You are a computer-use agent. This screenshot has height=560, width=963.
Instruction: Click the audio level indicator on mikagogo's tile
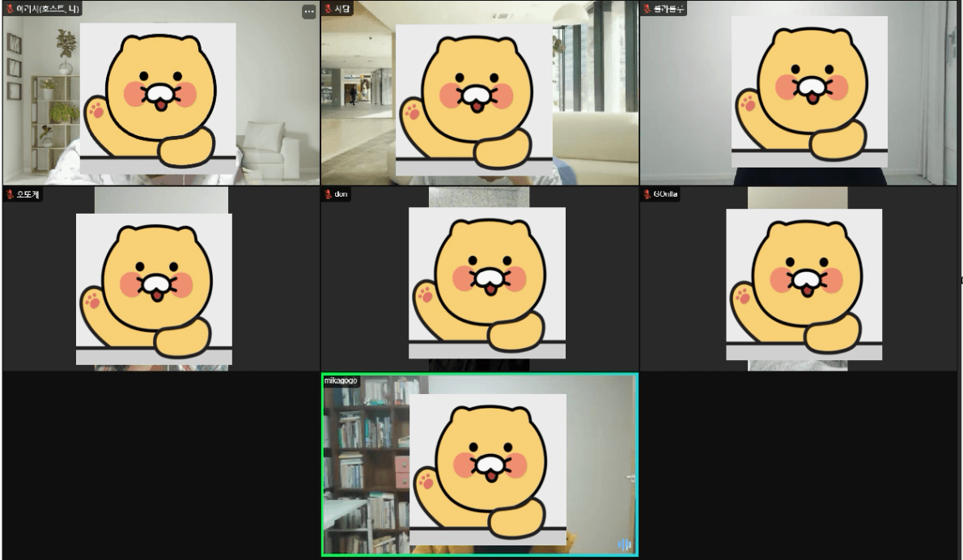624,545
